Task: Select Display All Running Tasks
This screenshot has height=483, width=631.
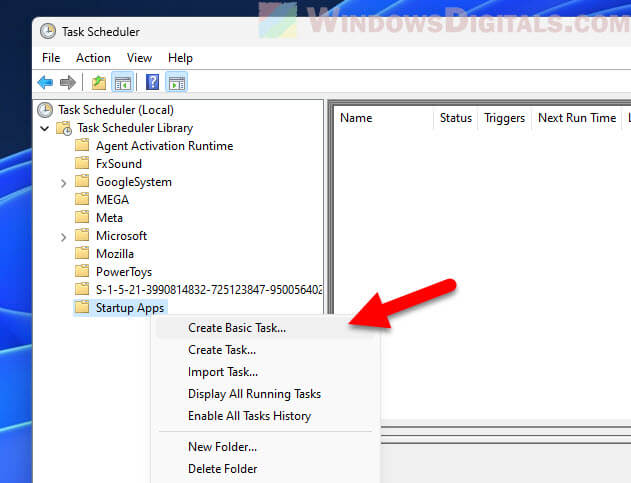Action: (266, 394)
